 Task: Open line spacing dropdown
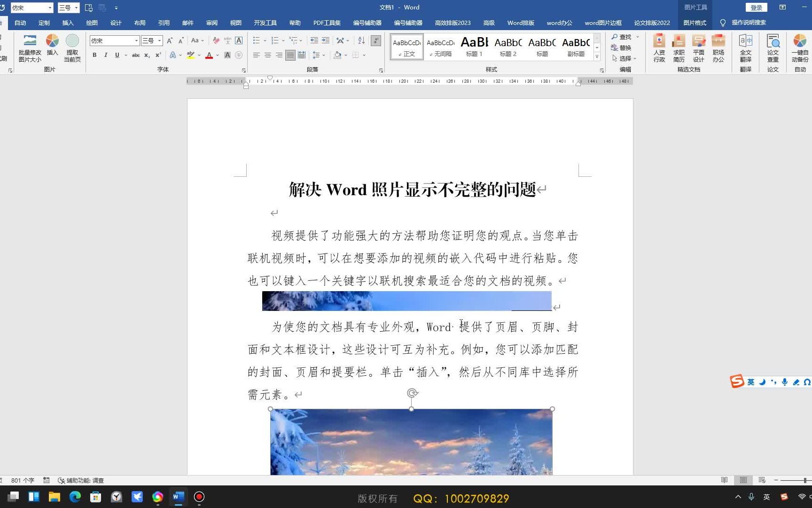point(319,55)
